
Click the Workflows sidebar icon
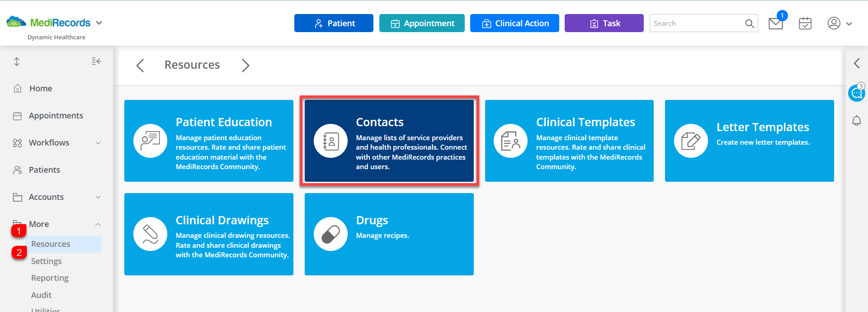pos(18,143)
